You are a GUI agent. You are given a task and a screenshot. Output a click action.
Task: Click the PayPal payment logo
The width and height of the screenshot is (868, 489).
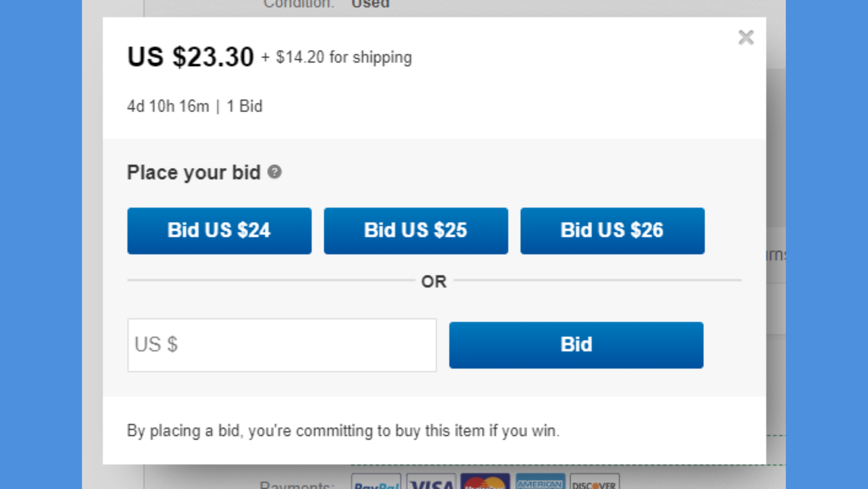[376, 482]
